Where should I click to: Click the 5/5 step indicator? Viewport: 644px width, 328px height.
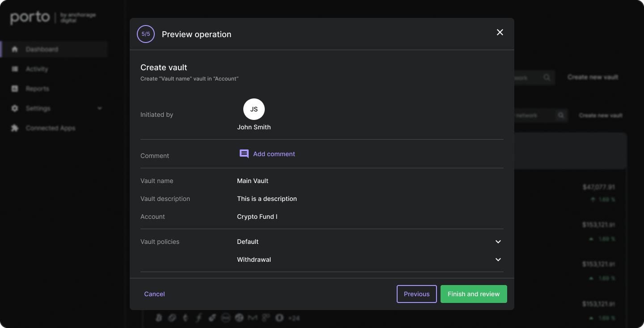click(x=146, y=34)
